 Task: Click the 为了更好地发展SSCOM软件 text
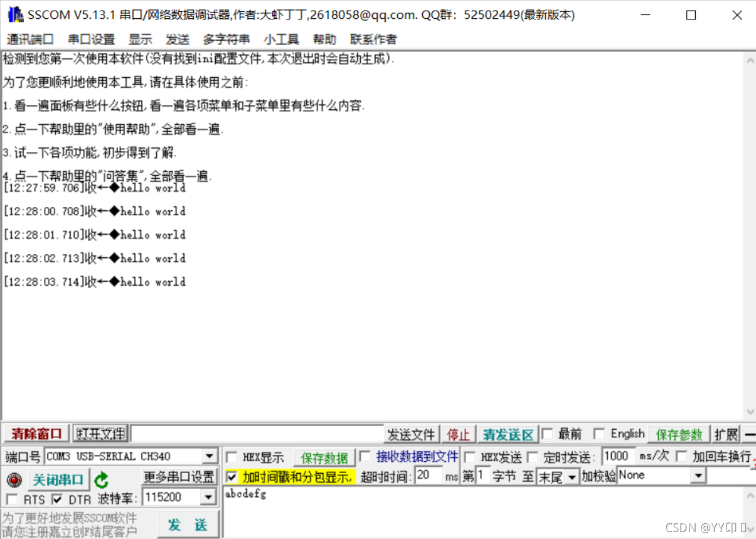click(69, 518)
